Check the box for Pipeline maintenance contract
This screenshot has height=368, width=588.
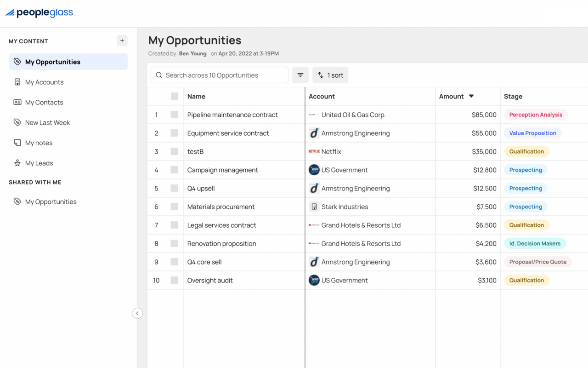click(x=175, y=115)
